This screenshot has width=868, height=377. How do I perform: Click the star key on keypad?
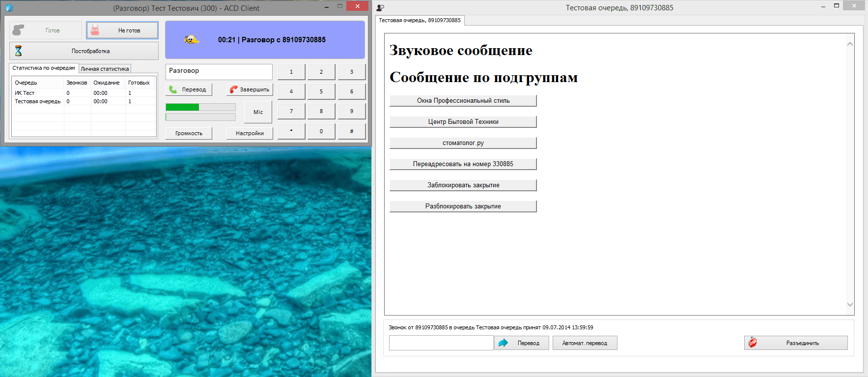click(291, 131)
